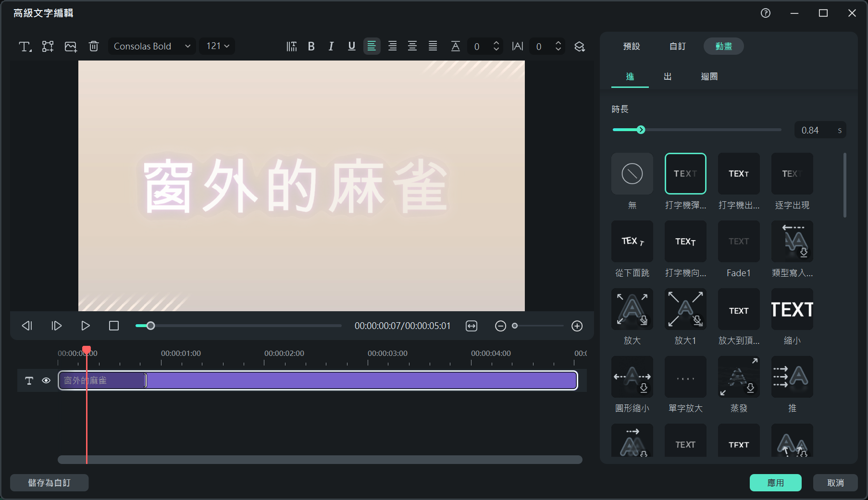868x500 pixels.
Task: Select the 蒸發 animation preset
Action: (739, 377)
